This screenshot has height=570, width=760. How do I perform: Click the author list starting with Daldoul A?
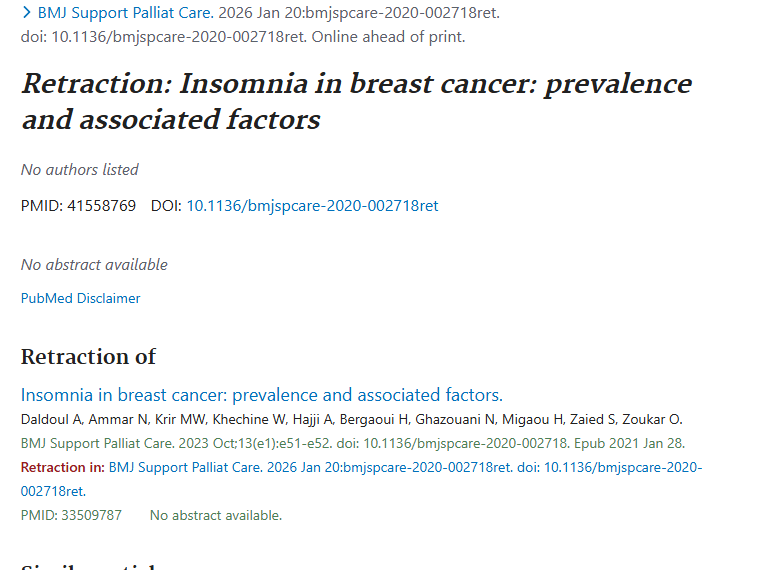tap(351, 418)
